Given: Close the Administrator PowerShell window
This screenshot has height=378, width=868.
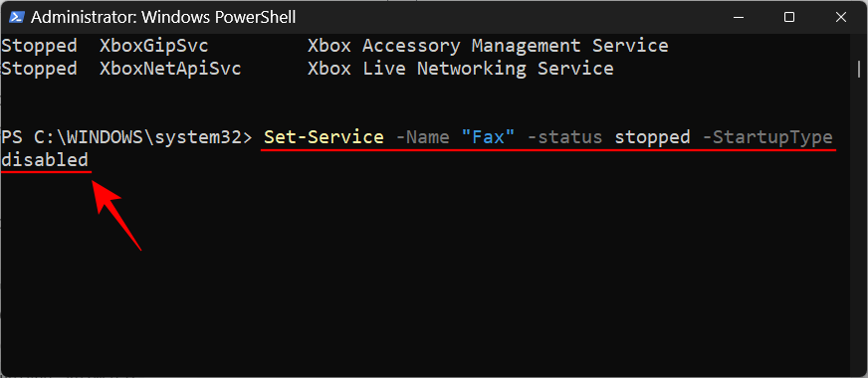Looking at the screenshot, I should 841,17.
